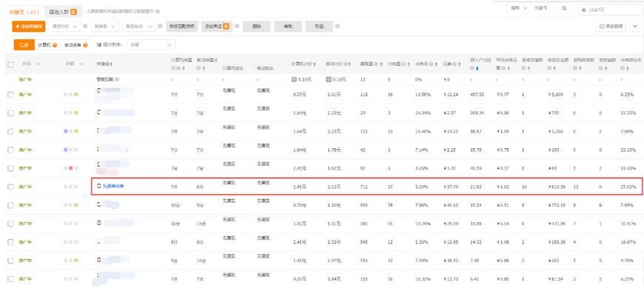
Task: Tick checkbox of row with ¥2.57 spend
Action: (10, 113)
